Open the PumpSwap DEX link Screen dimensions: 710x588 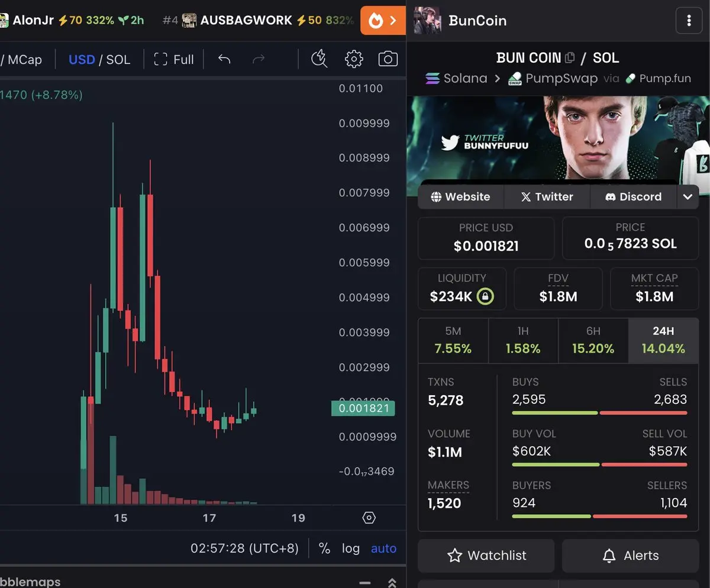tap(553, 78)
